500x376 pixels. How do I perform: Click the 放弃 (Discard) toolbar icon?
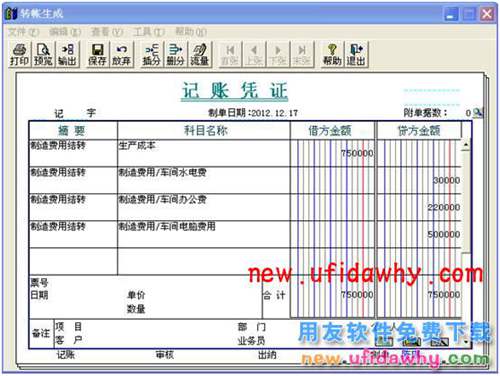121,54
